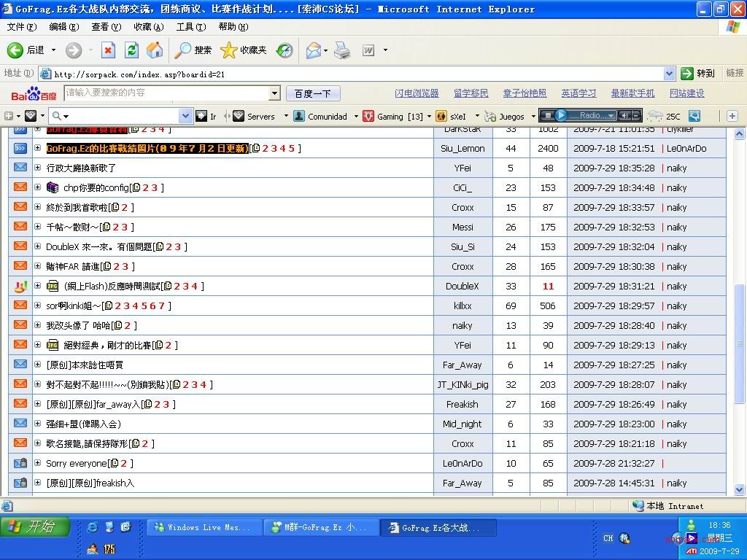Play the Radio toolbar player

pyautogui.click(x=561, y=115)
